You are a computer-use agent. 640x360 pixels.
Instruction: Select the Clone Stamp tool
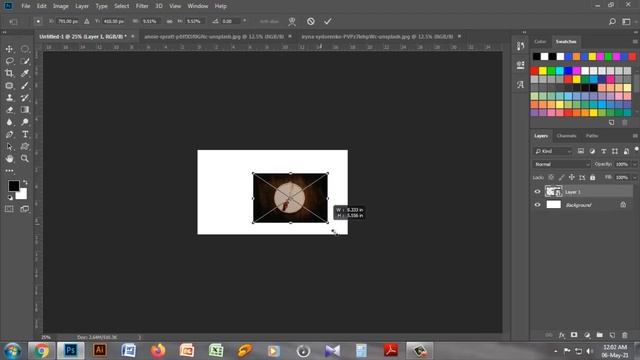tap(9, 98)
